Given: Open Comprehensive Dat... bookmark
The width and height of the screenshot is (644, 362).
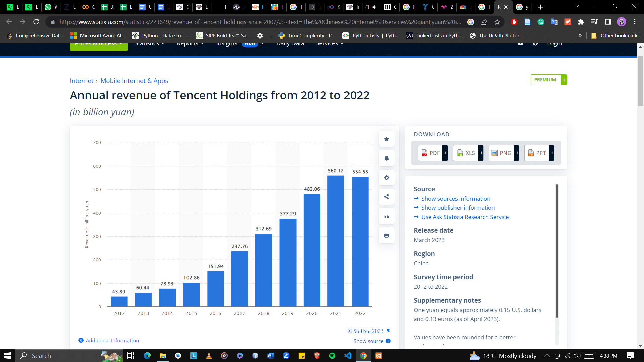Looking at the screenshot, I should 35,36.
